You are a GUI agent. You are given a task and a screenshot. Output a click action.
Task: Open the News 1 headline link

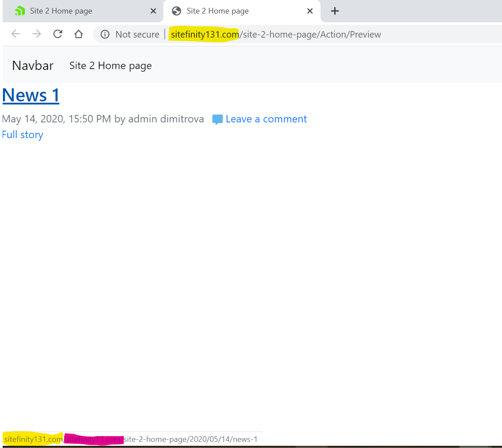31,95
